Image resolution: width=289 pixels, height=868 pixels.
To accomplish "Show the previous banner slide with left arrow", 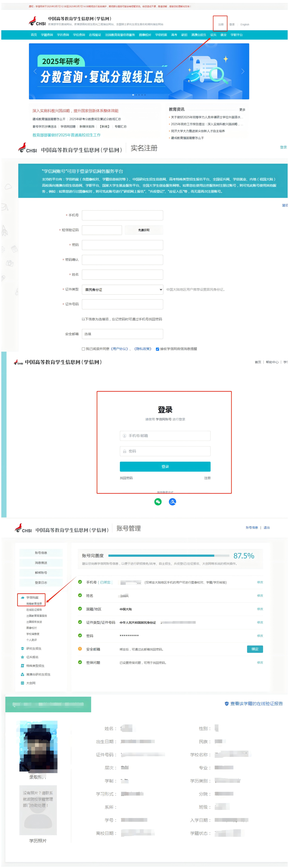I will pos(35,71).
